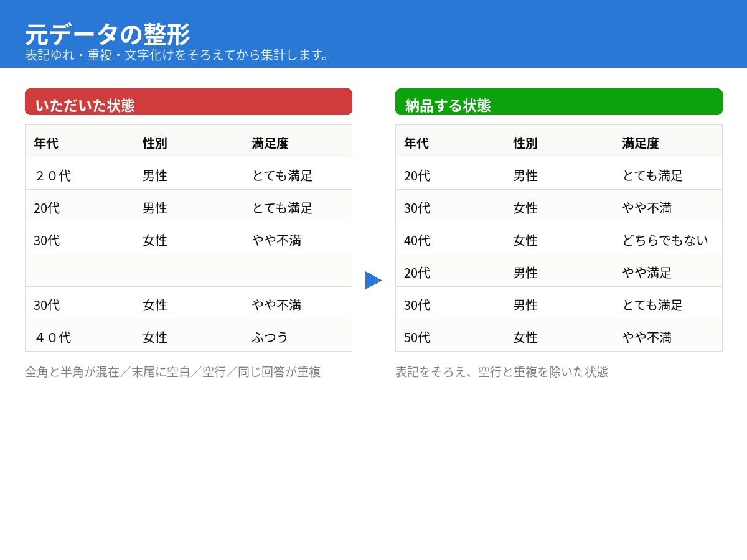Viewport: 747px width, 560px height.
Task: Click 男性 in half-width 20代 row of いただいた状態
Action: (155, 208)
